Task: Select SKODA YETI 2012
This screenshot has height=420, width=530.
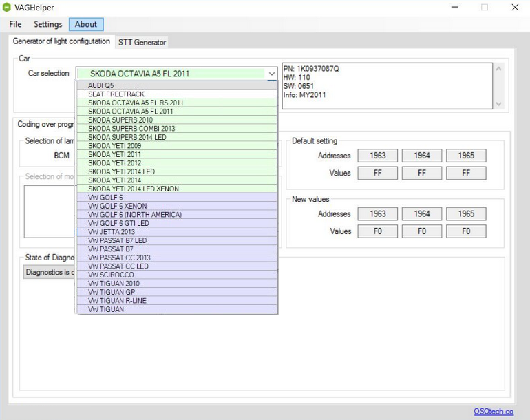Action: click(177, 163)
